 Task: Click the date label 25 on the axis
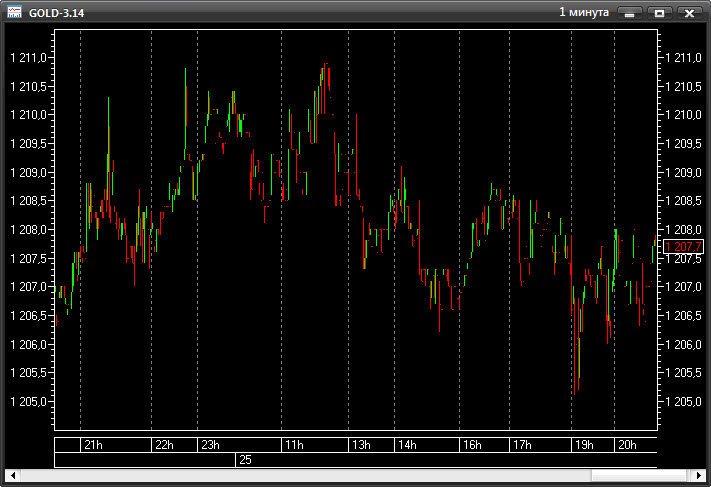245,460
